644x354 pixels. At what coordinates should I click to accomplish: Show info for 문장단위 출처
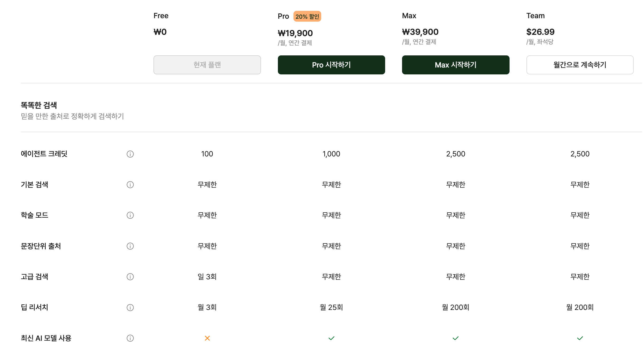[x=130, y=246]
